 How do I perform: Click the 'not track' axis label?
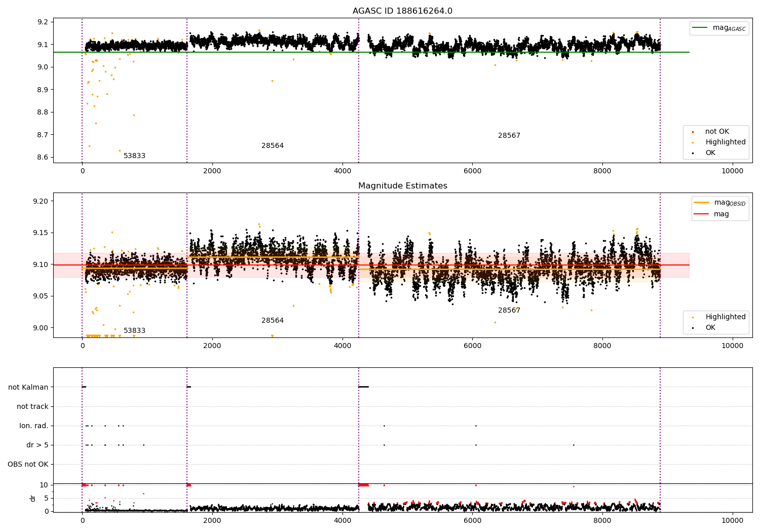tap(32, 406)
